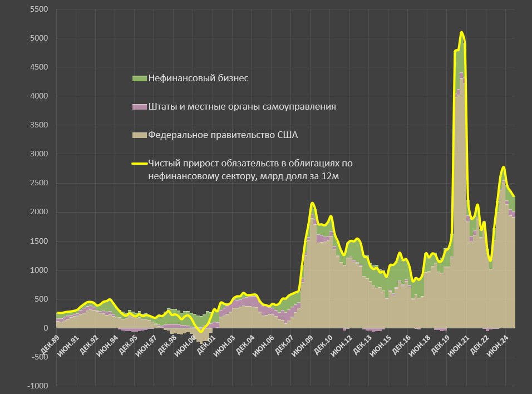Screen dimensions: 532x394
Task: Click the yellow line peak near ИЮН.09
Action: (312, 203)
